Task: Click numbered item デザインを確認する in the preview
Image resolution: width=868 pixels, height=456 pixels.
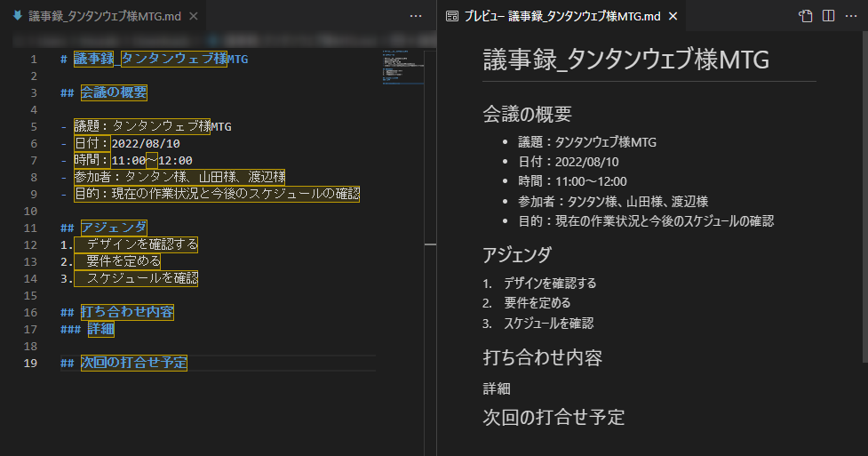Action: click(x=550, y=284)
